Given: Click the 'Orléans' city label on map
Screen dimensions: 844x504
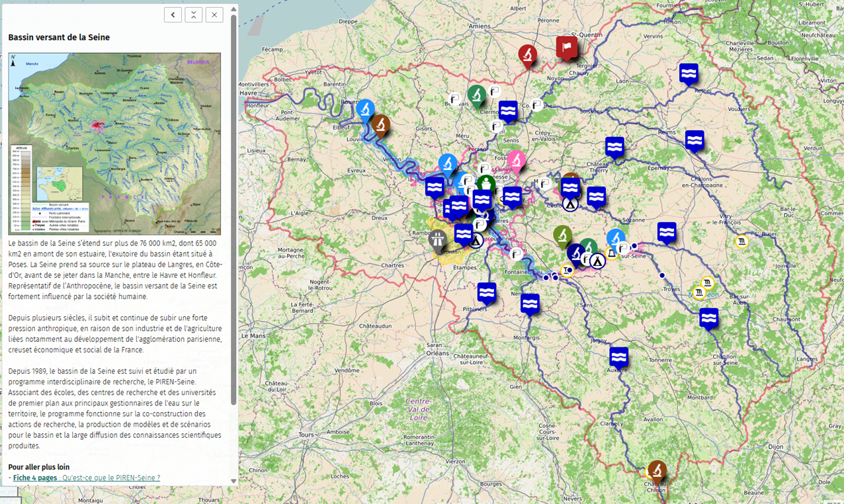Looking at the screenshot, I should (x=439, y=353).
